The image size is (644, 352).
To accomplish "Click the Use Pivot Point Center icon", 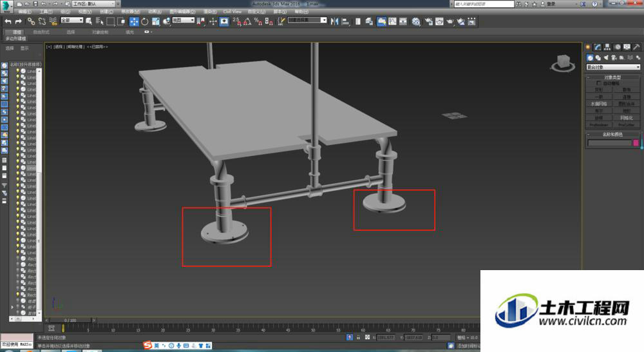I will pos(200,21).
